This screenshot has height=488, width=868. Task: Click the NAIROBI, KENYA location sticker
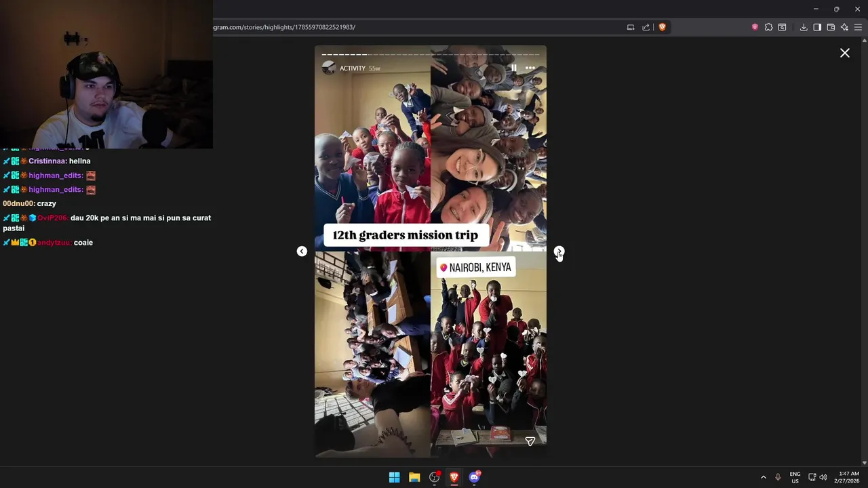click(x=477, y=268)
